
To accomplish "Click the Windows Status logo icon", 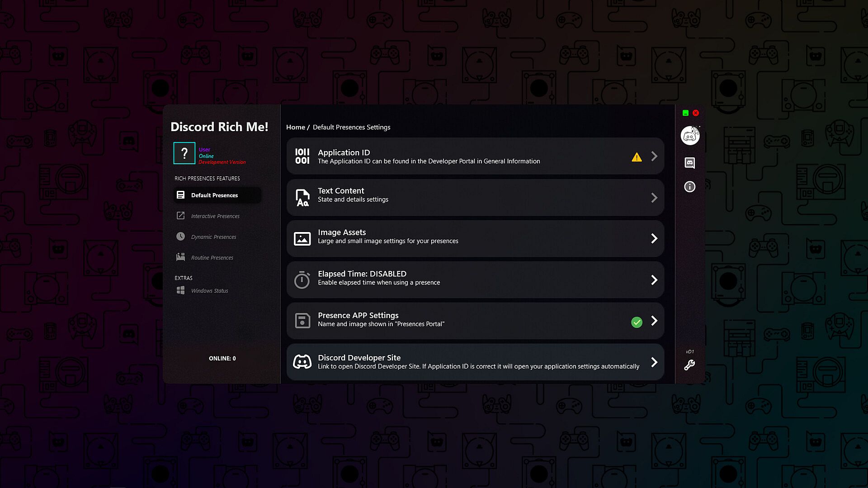I will click(180, 290).
